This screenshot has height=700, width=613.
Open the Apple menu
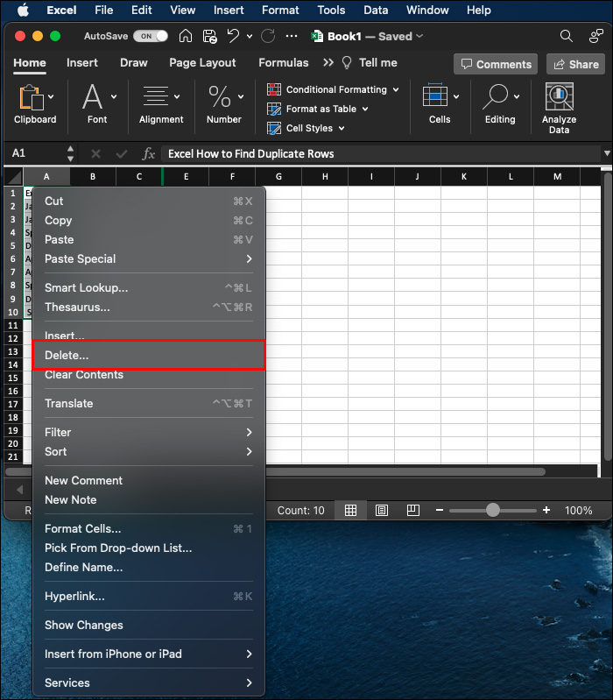(x=23, y=10)
